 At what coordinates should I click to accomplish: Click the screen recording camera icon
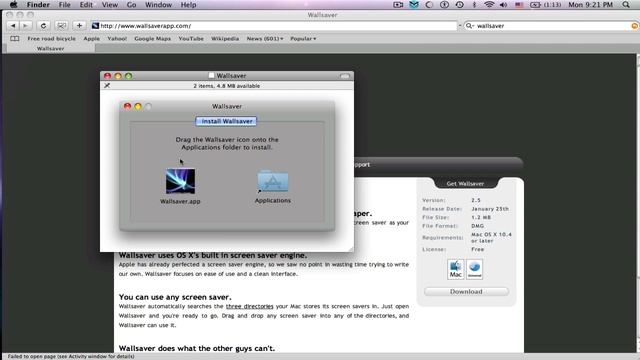coord(398,5)
